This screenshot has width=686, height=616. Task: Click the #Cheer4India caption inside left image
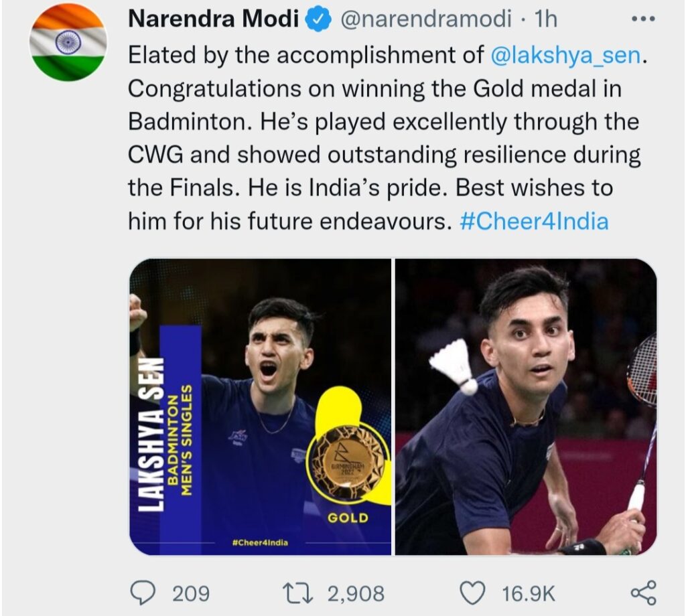click(260, 542)
